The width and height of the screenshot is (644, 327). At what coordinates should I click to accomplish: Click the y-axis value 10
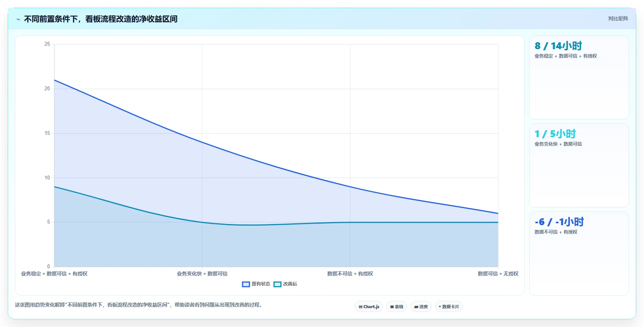coord(47,178)
